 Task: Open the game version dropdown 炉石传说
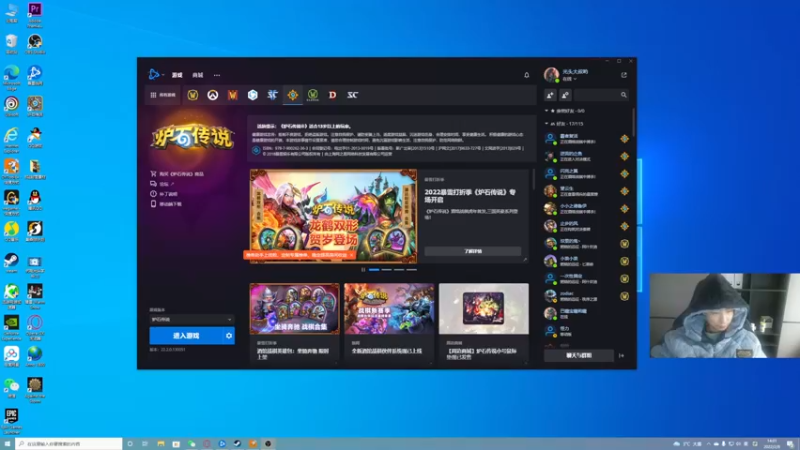pos(191,319)
